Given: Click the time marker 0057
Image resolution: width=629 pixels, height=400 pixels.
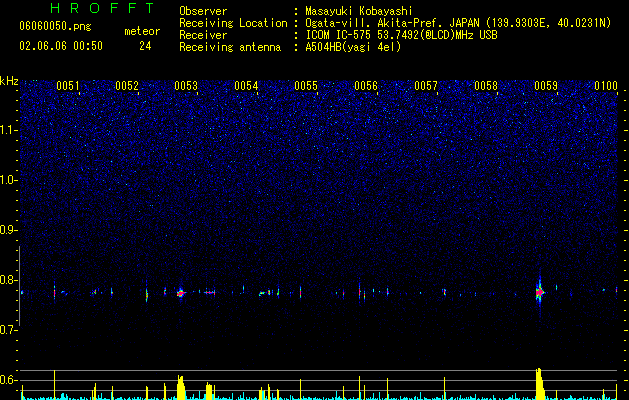Looking at the screenshot, I should click(426, 86).
